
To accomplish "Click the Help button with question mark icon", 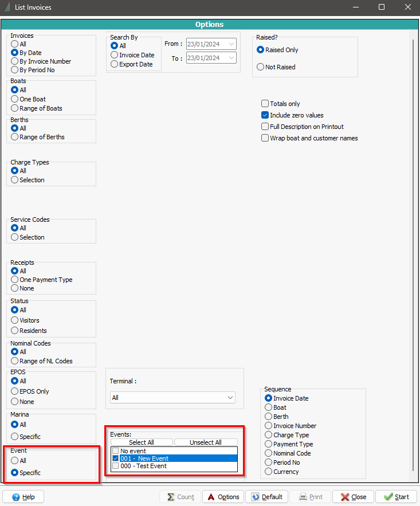I will coord(23,497).
